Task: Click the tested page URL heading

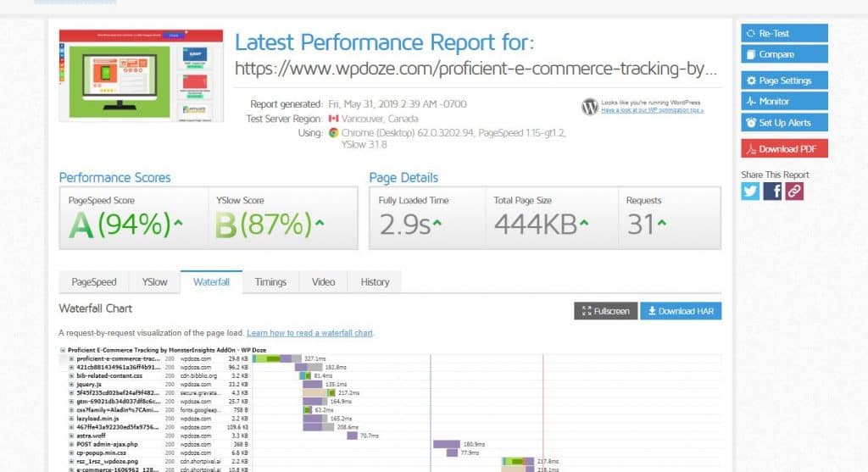Action: (476, 69)
